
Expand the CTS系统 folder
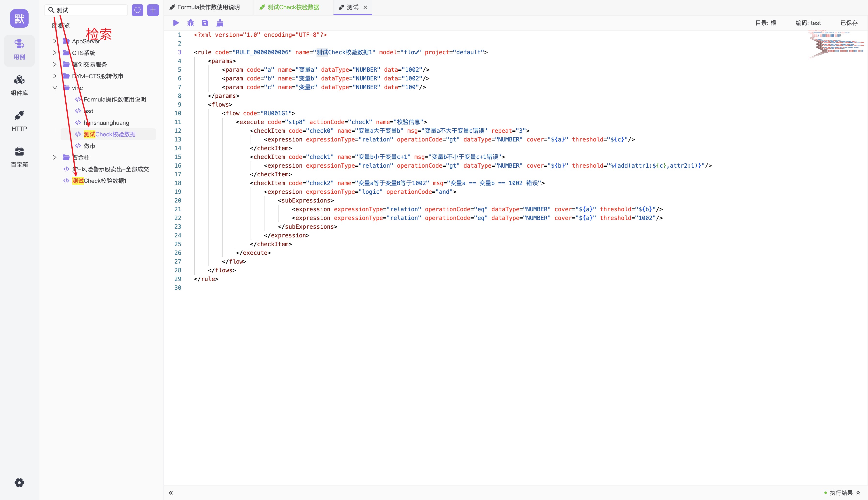pos(54,53)
